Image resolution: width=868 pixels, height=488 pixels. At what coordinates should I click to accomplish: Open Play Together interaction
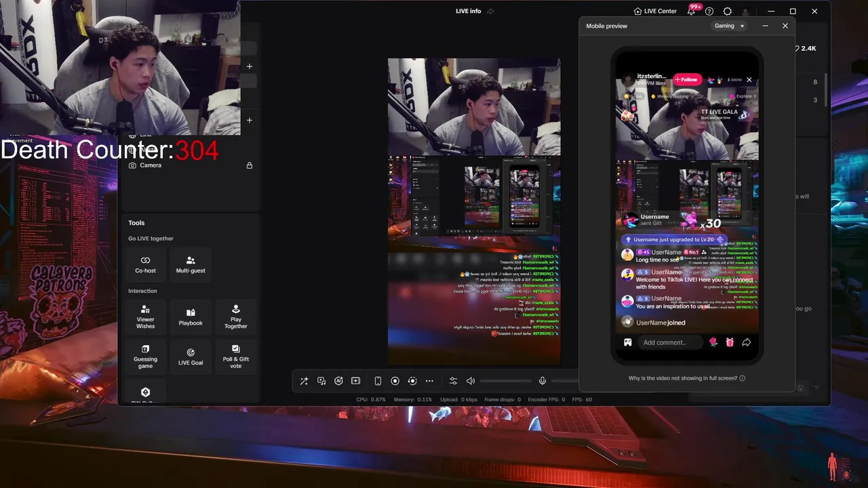click(x=236, y=316)
